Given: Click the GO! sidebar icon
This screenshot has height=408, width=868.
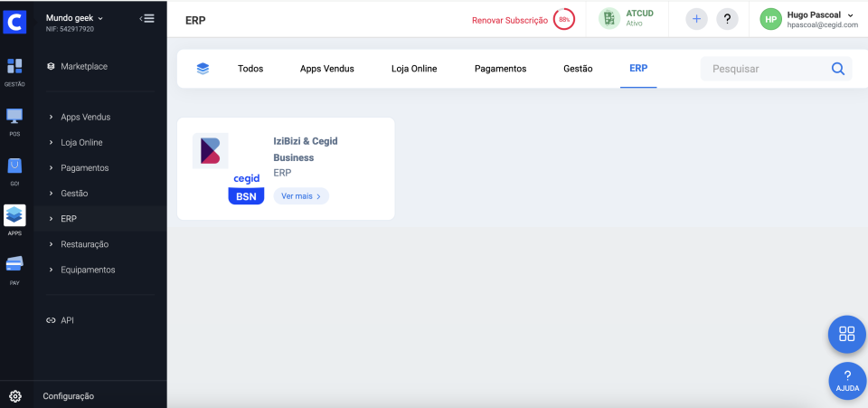Looking at the screenshot, I should click(14, 166).
